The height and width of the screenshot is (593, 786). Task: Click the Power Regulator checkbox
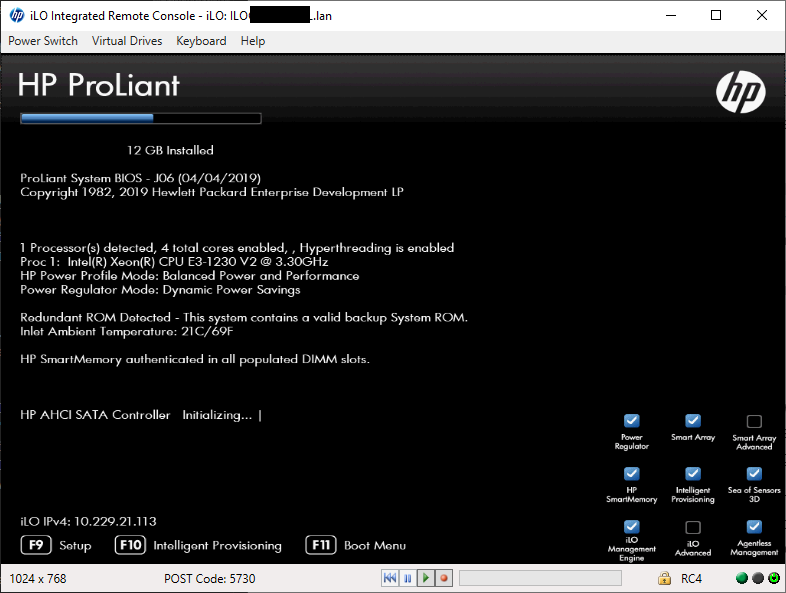632,421
